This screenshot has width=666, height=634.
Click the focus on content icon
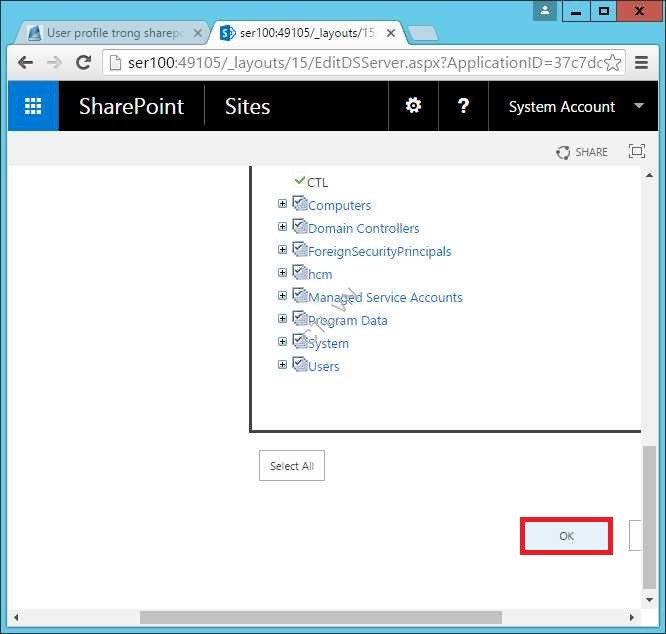[x=636, y=151]
